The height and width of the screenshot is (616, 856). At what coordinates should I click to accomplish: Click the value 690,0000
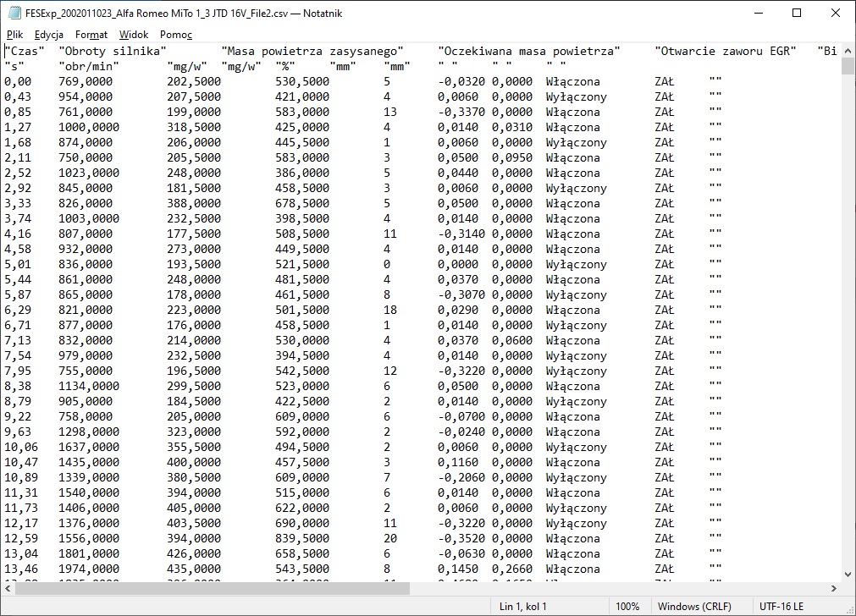point(302,523)
